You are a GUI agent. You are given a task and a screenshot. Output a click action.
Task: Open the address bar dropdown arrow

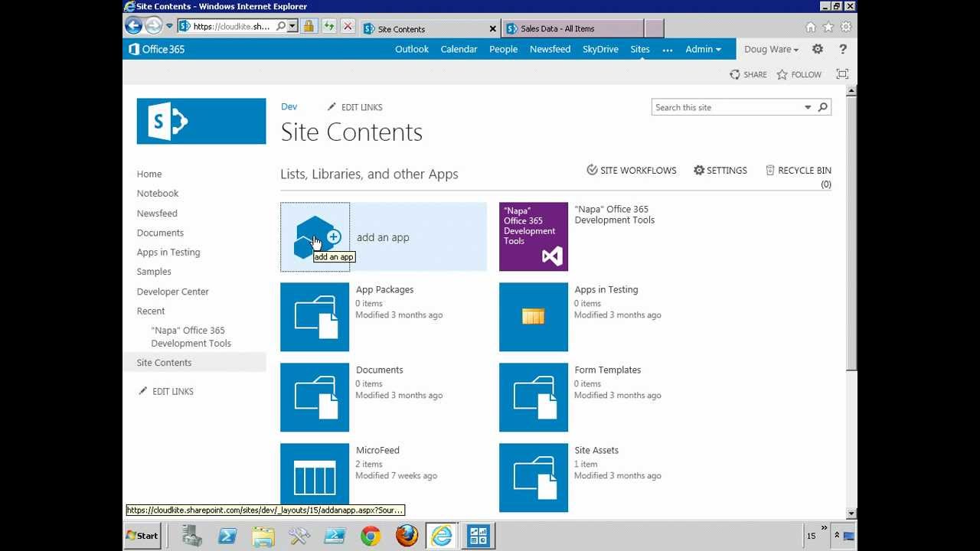(x=292, y=26)
